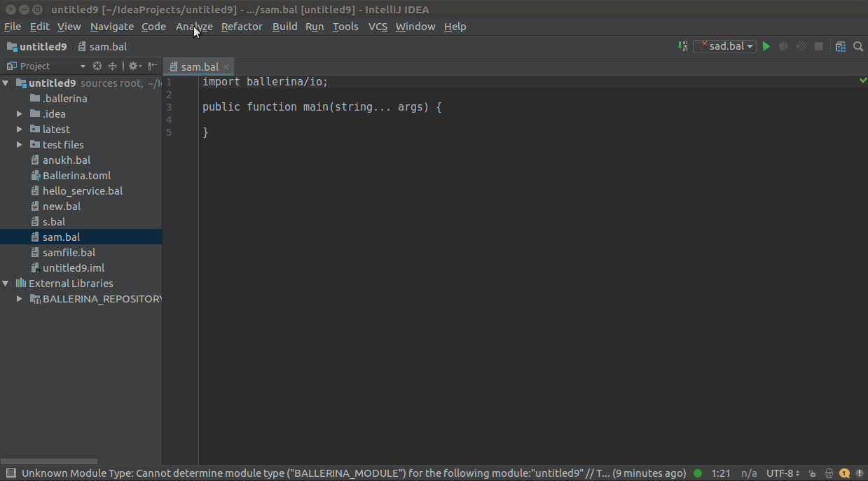Place cursor on the import ballerina/io line
Screen dimensions: 868x481
click(x=265, y=82)
